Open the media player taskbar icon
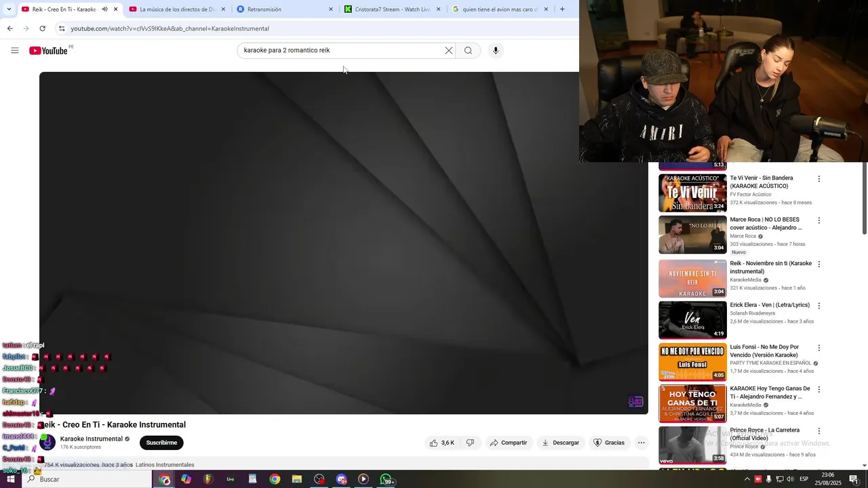Viewport: 868px width, 488px height. pos(363,479)
